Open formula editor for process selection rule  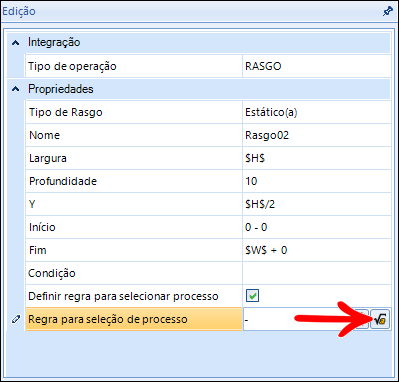pyautogui.click(x=380, y=320)
